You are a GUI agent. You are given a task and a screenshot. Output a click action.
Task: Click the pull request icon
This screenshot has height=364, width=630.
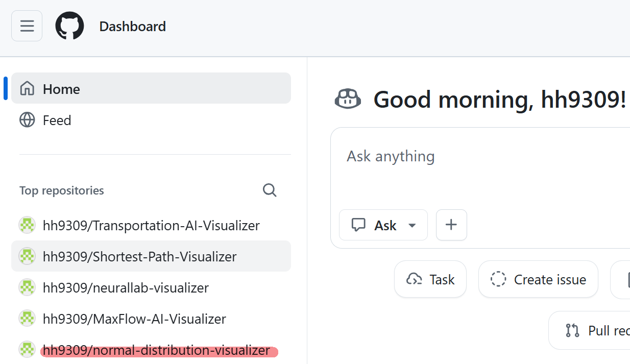pos(572,330)
